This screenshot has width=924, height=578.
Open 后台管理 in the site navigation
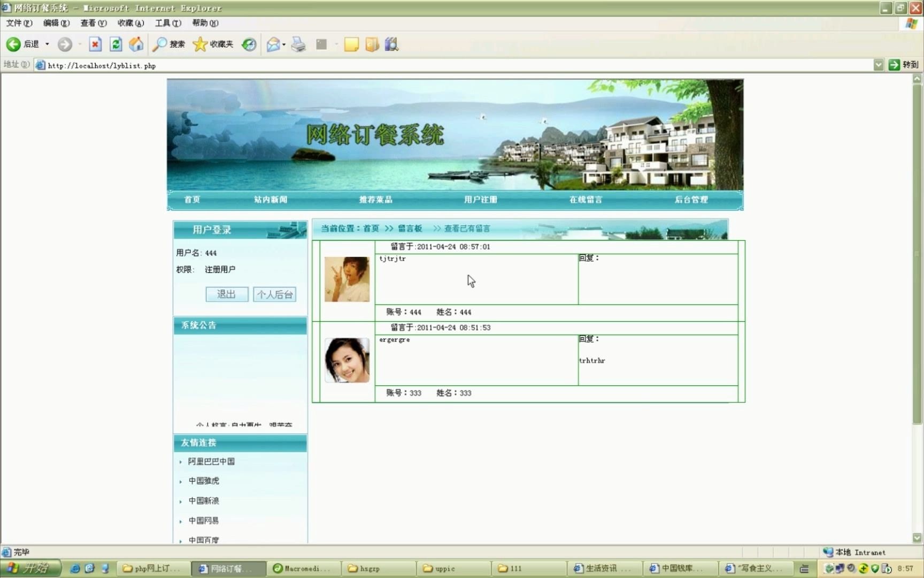coord(691,200)
